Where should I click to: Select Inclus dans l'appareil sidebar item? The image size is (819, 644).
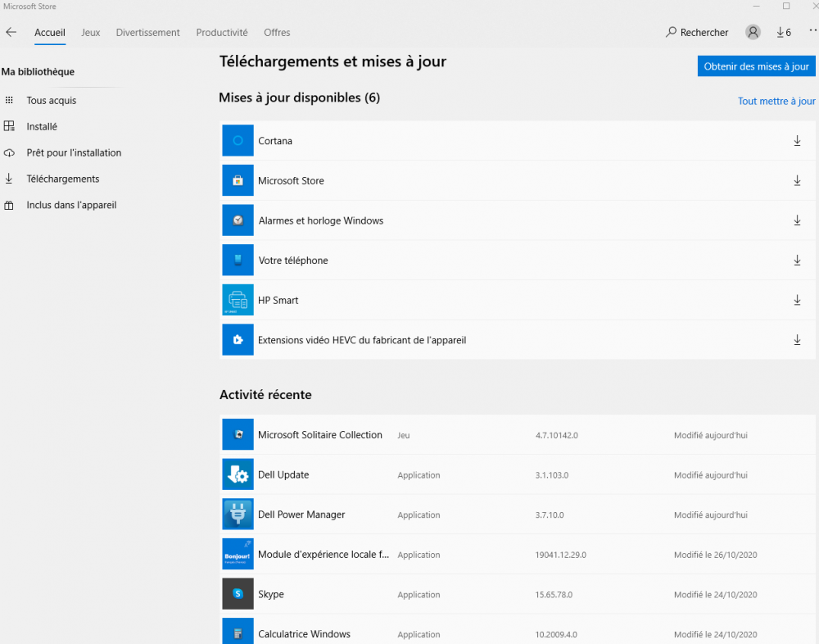[x=71, y=206]
